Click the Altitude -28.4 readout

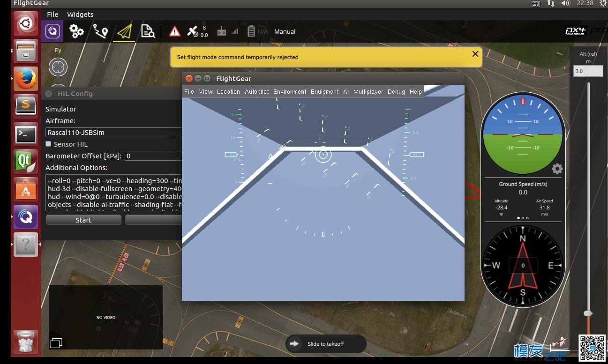(x=501, y=208)
